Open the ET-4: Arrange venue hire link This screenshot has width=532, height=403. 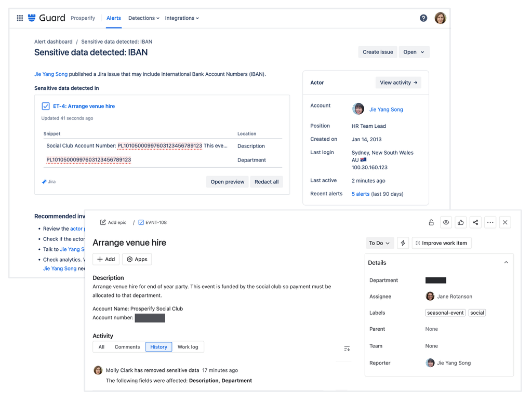pos(84,106)
